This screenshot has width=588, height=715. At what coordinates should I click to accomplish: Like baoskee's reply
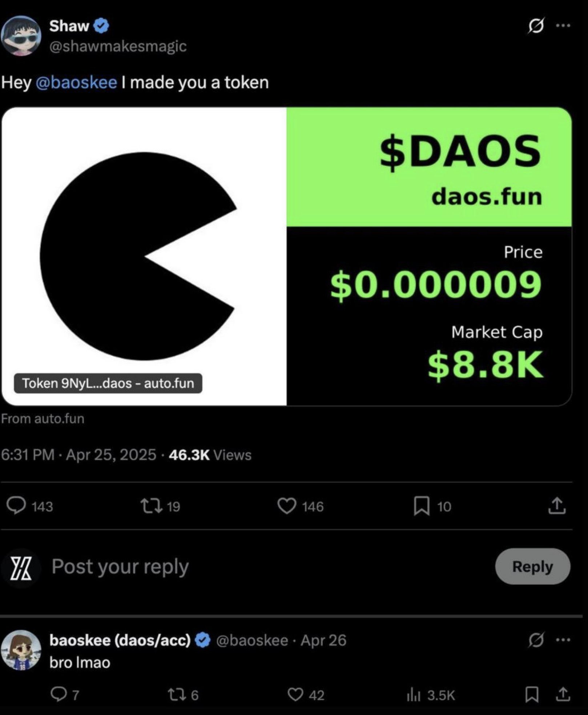(x=296, y=694)
